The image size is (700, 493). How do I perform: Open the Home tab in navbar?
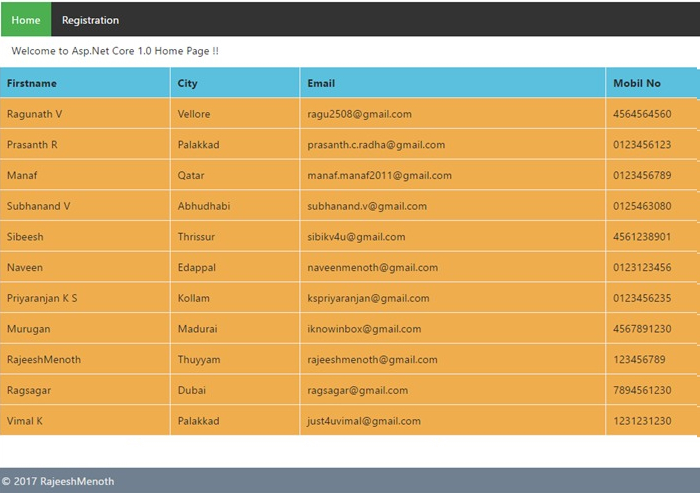(x=26, y=20)
